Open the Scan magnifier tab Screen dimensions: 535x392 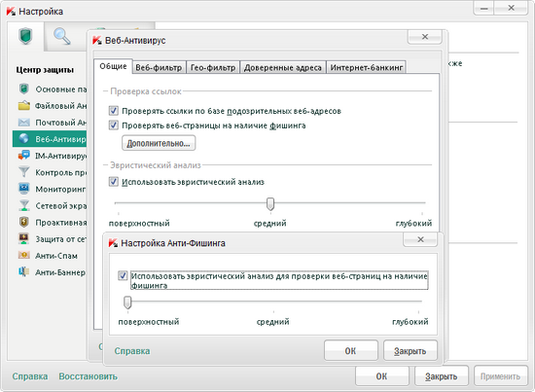point(62,37)
